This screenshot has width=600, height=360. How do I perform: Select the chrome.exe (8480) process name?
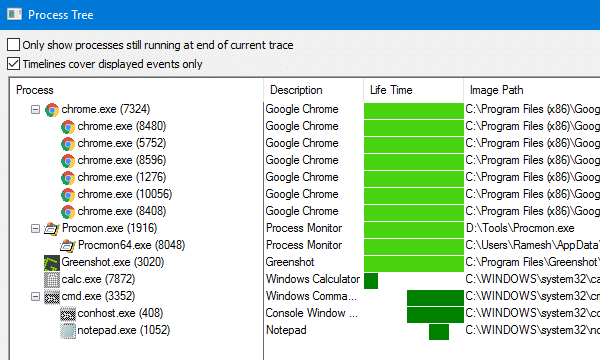pyautogui.click(x=122, y=126)
